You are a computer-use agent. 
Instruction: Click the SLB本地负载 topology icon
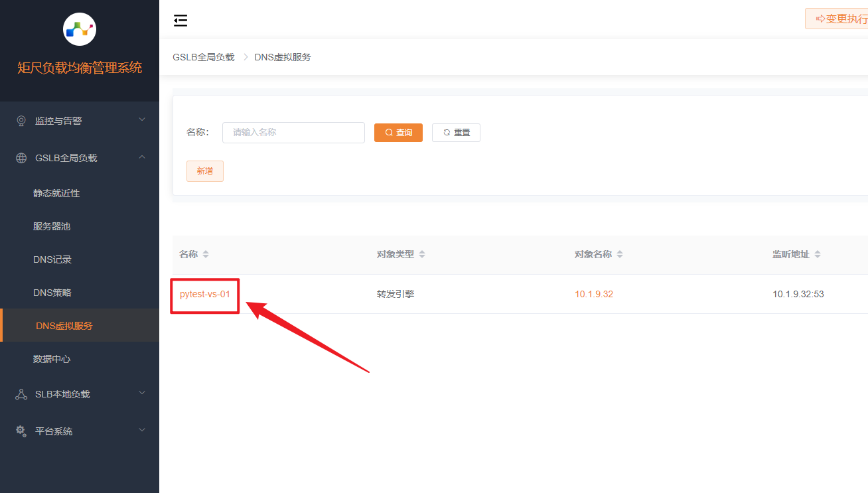coord(21,394)
